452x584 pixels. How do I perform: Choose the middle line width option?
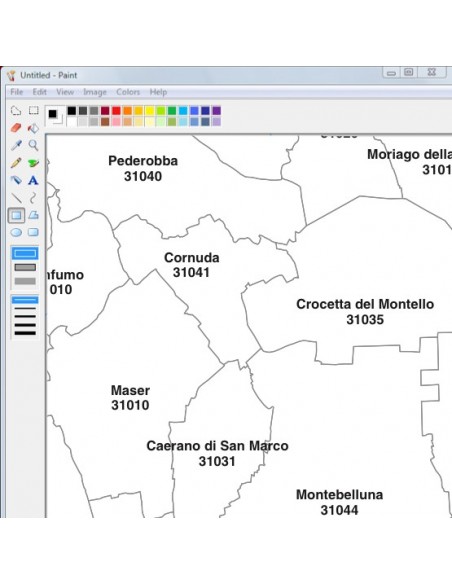(25, 317)
